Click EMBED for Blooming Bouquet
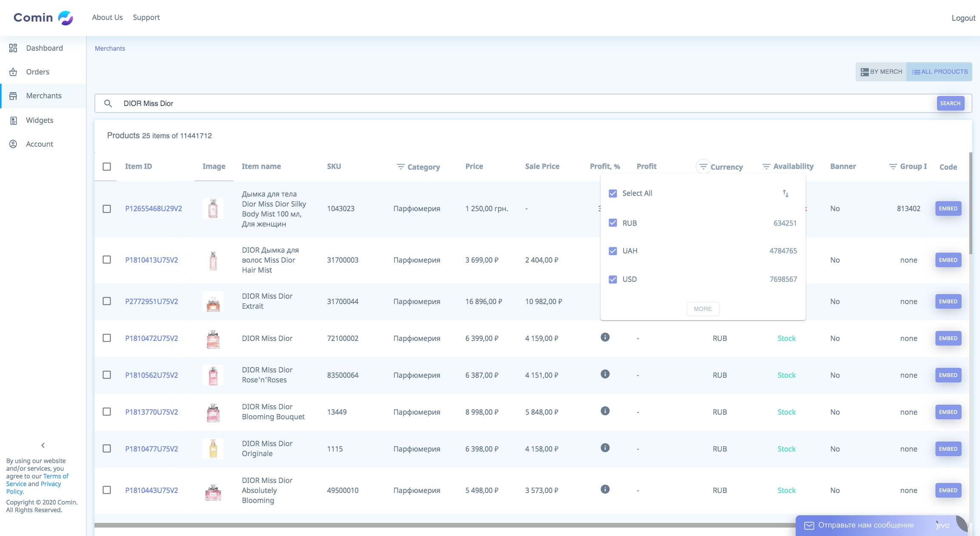The height and width of the screenshot is (536, 980). coord(948,412)
